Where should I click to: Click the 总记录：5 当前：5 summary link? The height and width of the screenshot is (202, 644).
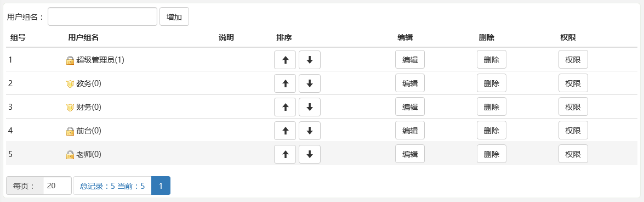112,186
